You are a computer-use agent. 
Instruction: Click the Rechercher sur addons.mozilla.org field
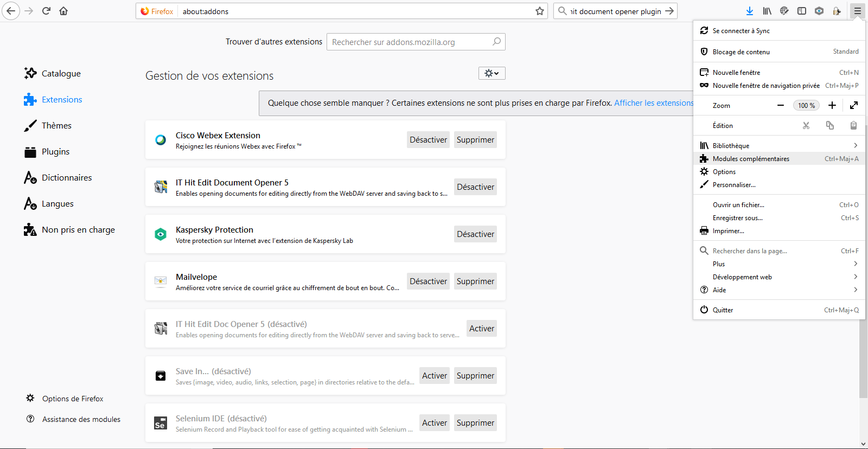[x=416, y=42]
